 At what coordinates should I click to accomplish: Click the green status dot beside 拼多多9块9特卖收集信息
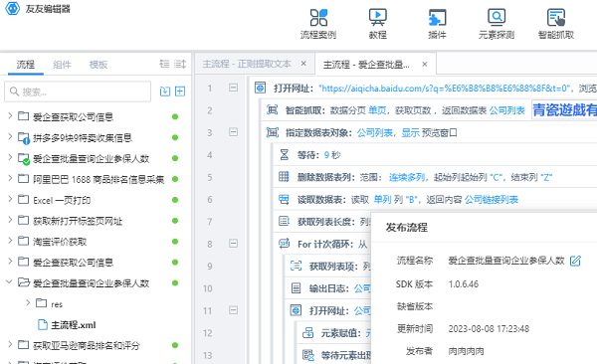175,137
